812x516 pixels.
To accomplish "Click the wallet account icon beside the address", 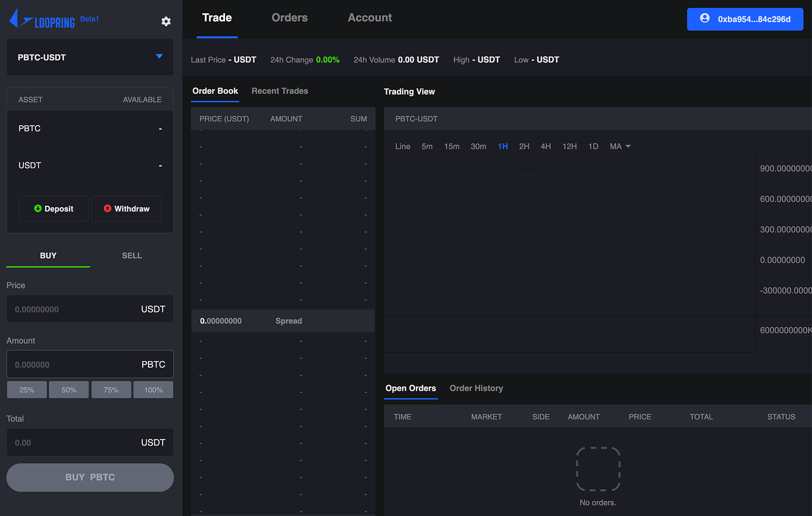I will pyautogui.click(x=705, y=18).
